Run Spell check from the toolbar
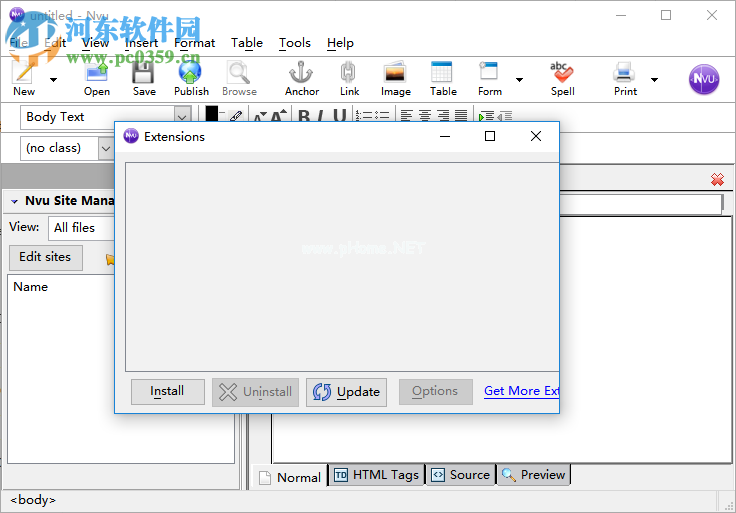 click(562, 77)
